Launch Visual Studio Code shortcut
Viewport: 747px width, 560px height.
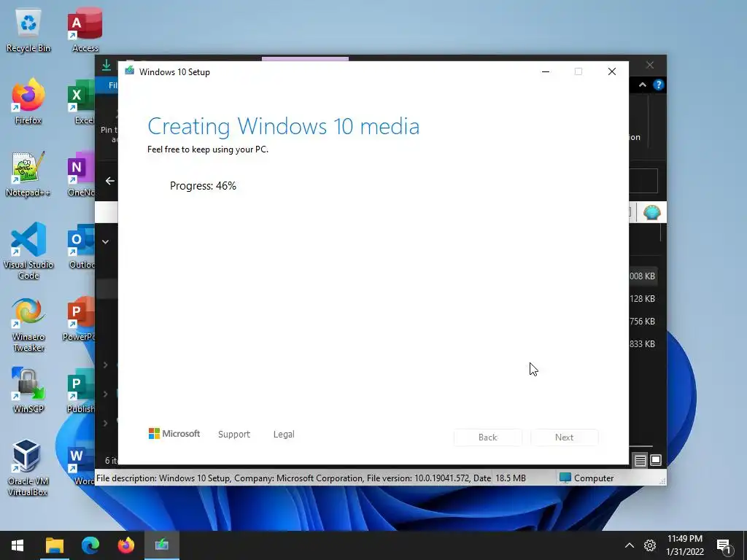pyautogui.click(x=28, y=251)
